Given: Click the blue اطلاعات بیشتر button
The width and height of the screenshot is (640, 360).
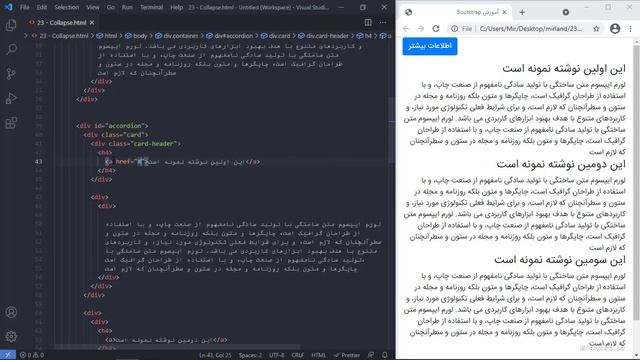Looking at the screenshot, I should tap(430, 46).
